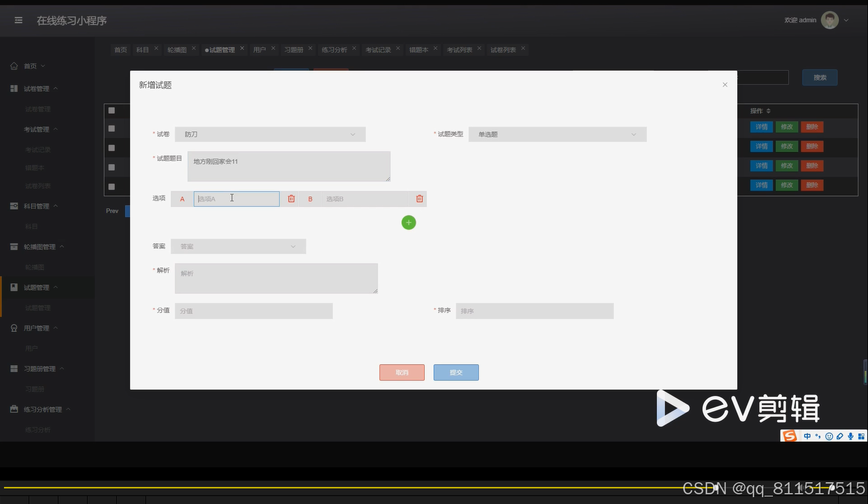The image size is (868, 504).
Task: Open the IME emoji smiley icon
Action: tap(829, 436)
